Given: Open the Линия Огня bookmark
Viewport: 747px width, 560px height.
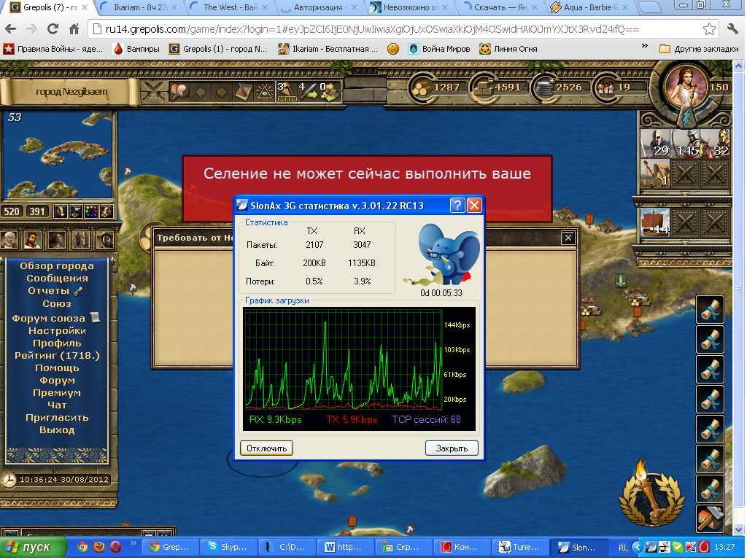Looking at the screenshot, I should [x=508, y=49].
